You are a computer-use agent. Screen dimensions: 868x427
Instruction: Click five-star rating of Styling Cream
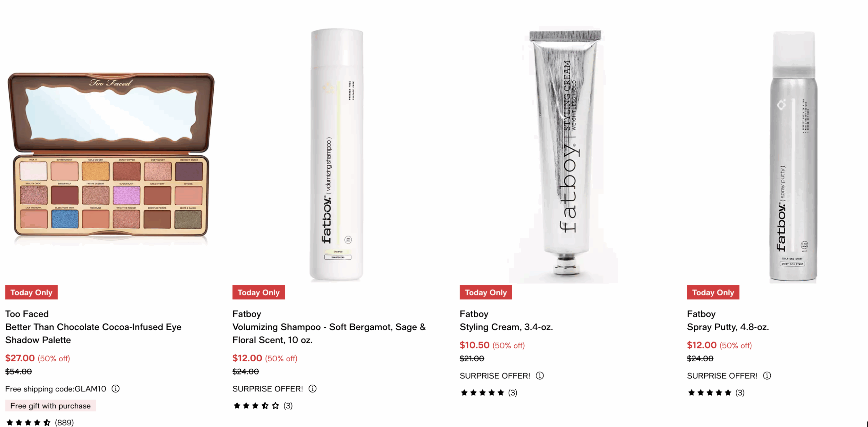(482, 393)
